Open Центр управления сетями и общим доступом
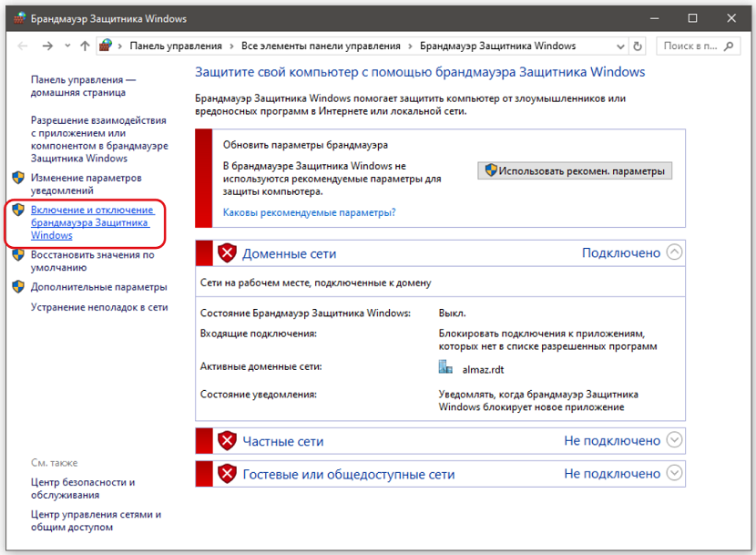Viewport: 756px width, 555px height. [96, 520]
